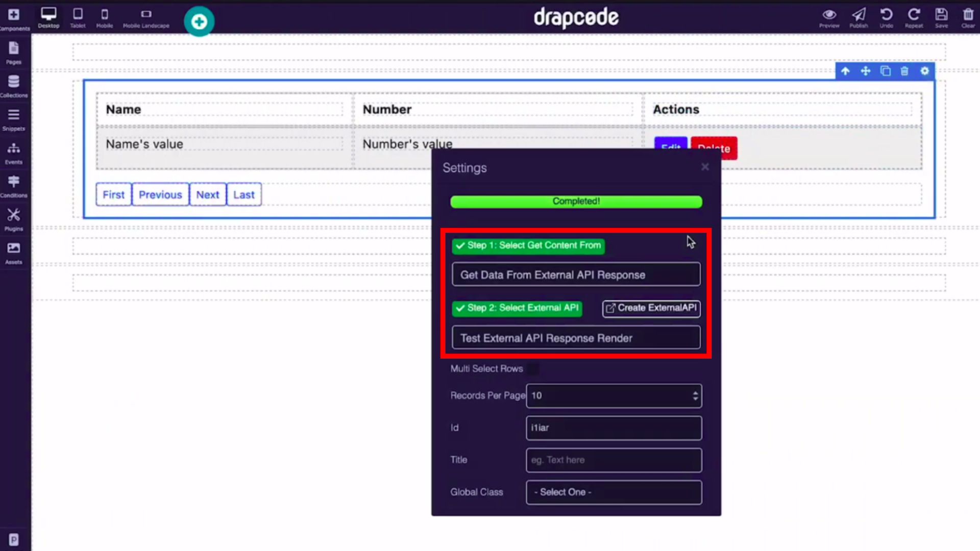Click the Previous pagination button

coord(160,194)
